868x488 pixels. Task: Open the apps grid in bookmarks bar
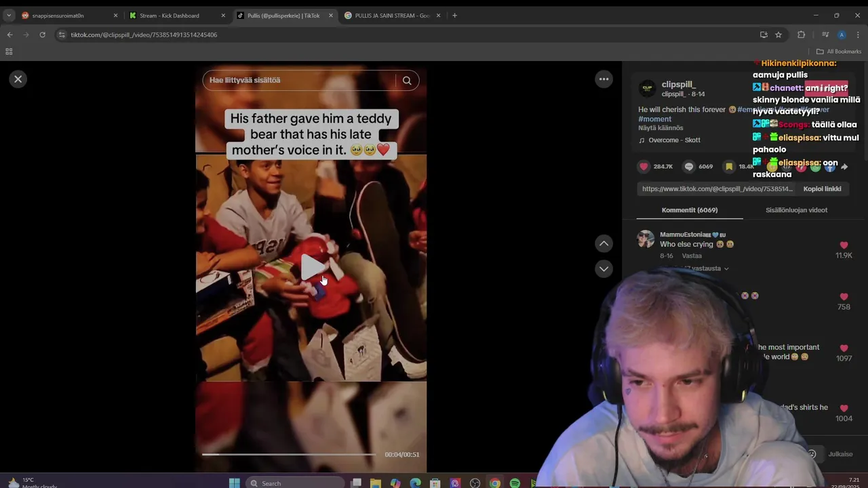pyautogui.click(x=9, y=52)
